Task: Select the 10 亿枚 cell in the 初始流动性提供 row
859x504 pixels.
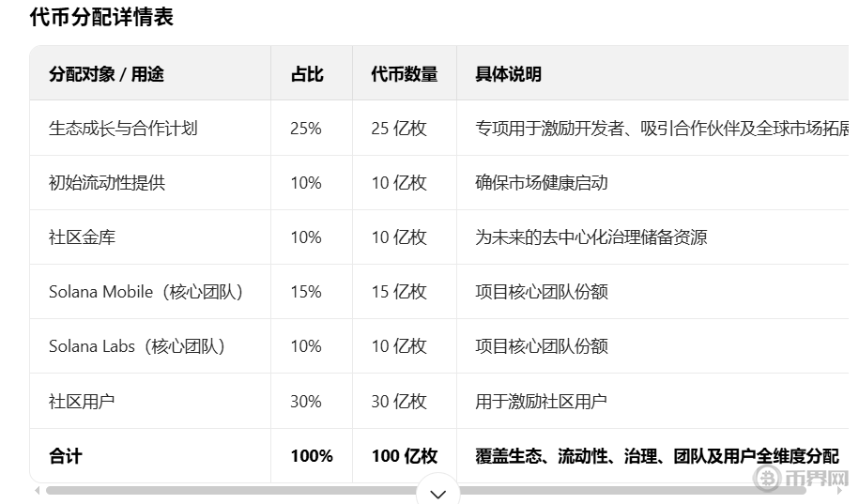Action: click(x=399, y=182)
